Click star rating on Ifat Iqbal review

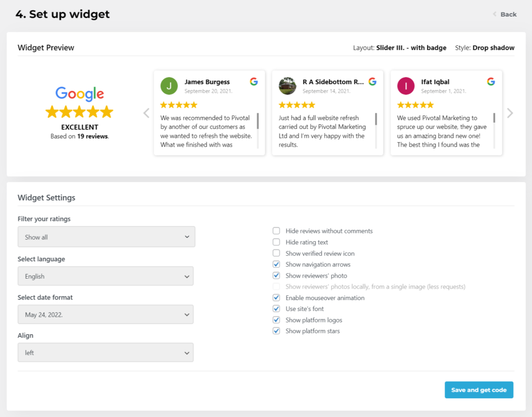(415, 105)
